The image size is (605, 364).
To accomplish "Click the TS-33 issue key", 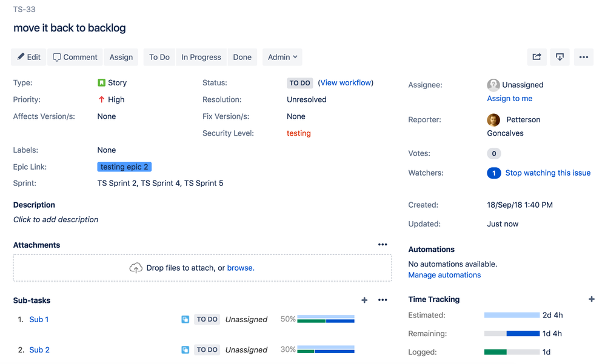I will click(24, 9).
